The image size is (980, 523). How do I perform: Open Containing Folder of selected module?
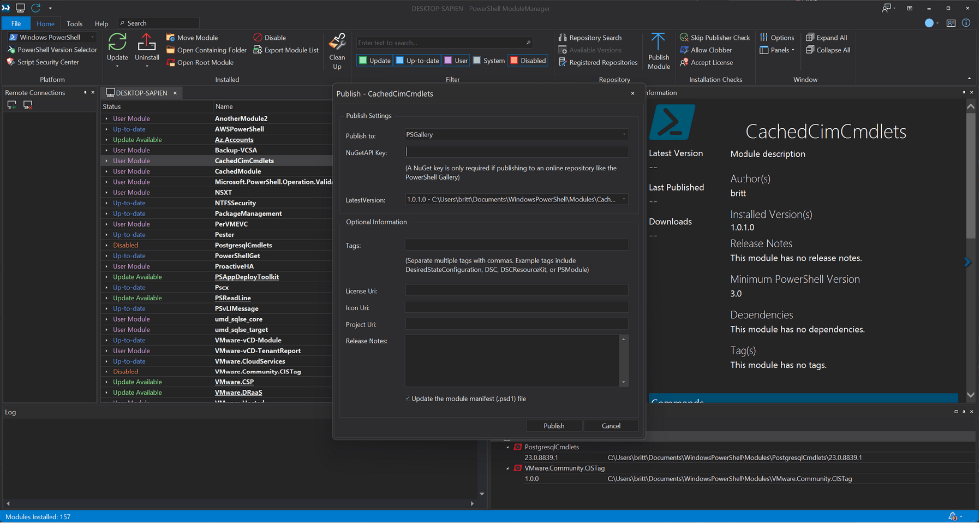point(206,50)
